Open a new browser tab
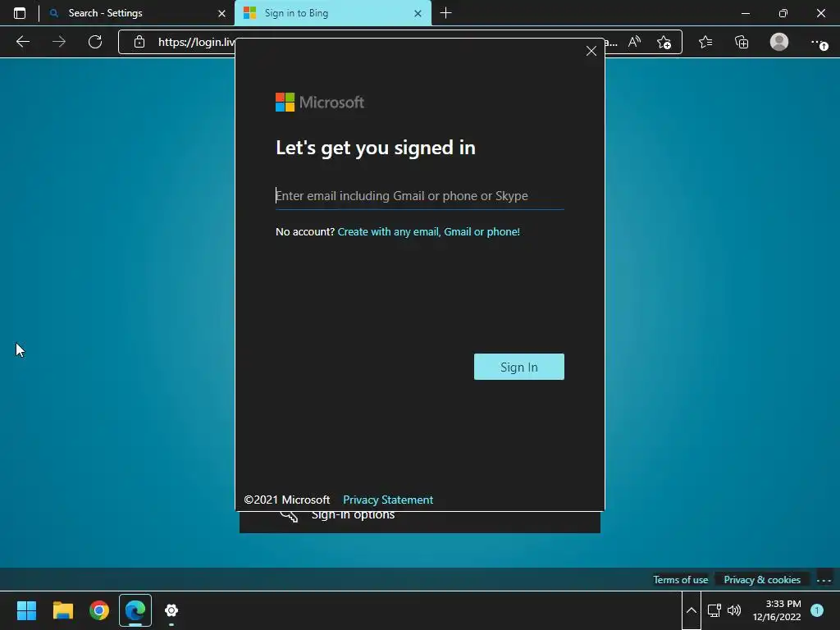The width and height of the screenshot is (840, 630). (x=445, y=13)
